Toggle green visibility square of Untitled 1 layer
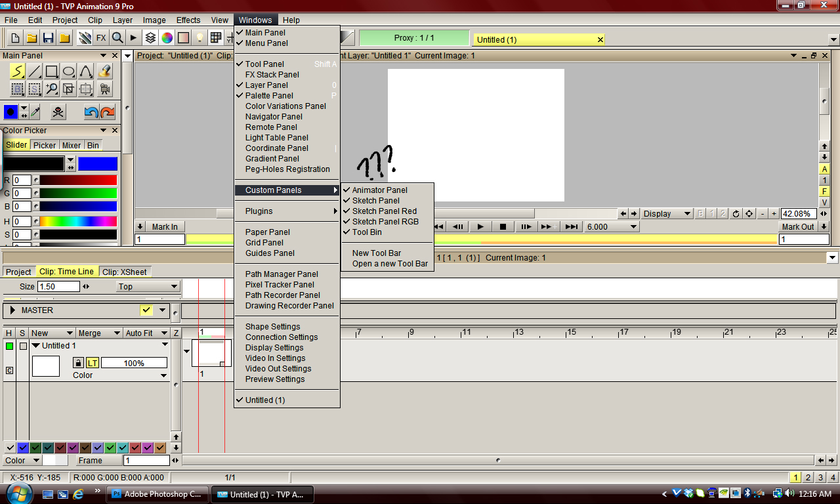Screen dimensions: 840x504 (10, 346)
